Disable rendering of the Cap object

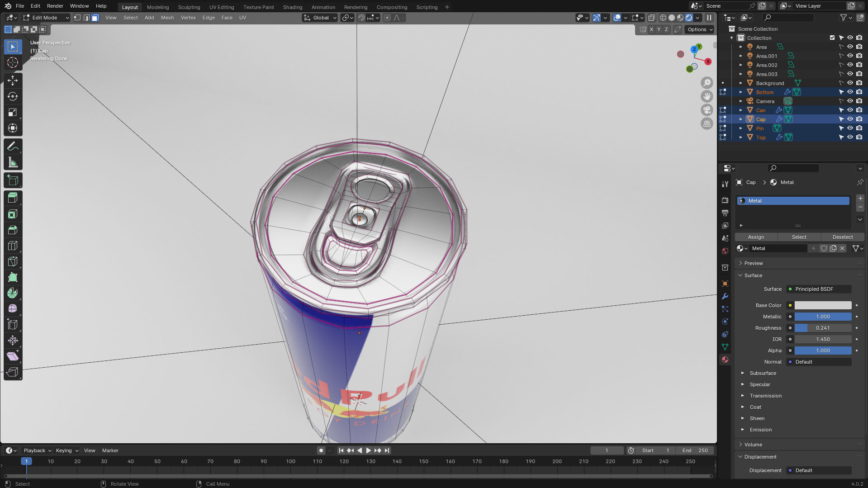pyautogui.click(x=859, y=119)
